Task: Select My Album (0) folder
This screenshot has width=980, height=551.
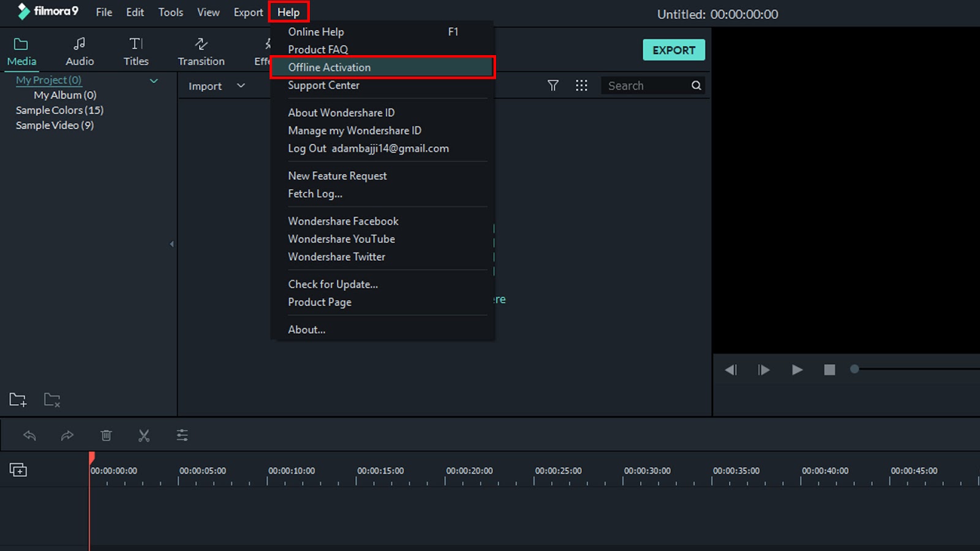Action: pos(65,95)
